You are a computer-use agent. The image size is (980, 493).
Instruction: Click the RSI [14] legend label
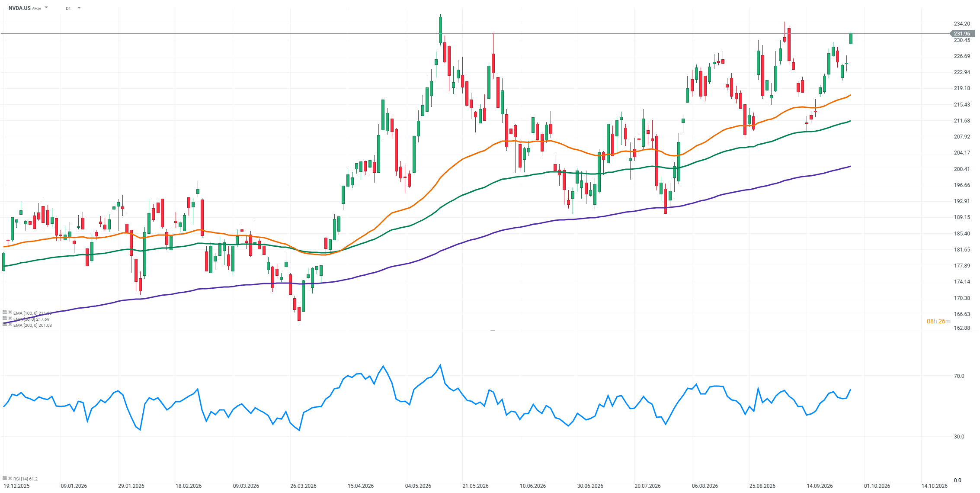(x=26, y=479)
